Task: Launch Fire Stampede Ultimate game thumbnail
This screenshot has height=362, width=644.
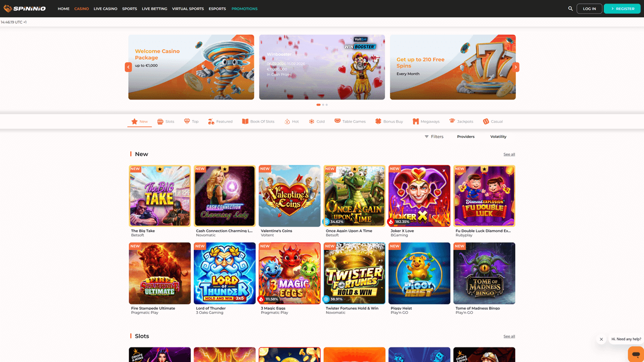Action: tap(160, 274)
